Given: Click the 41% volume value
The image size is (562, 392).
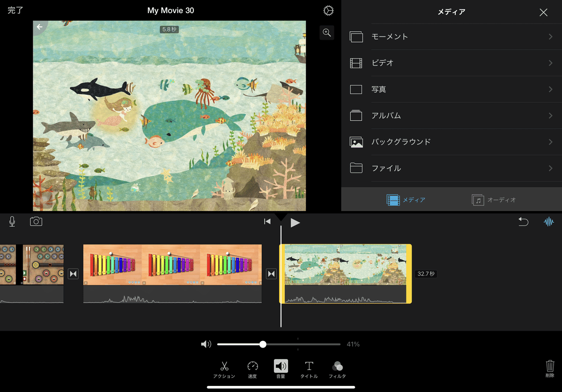Looking at the screenshot, I should point(353,344).
